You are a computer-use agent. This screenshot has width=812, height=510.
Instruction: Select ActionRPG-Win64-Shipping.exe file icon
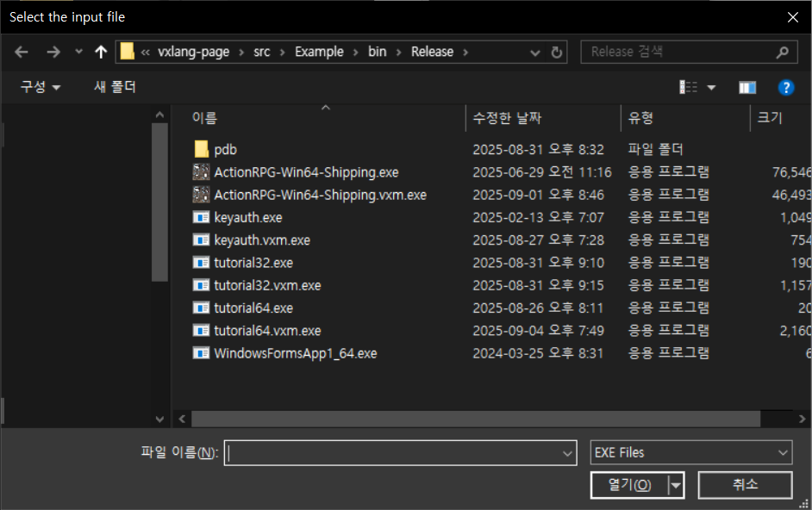pyautogui.click(x=201, y=172)
